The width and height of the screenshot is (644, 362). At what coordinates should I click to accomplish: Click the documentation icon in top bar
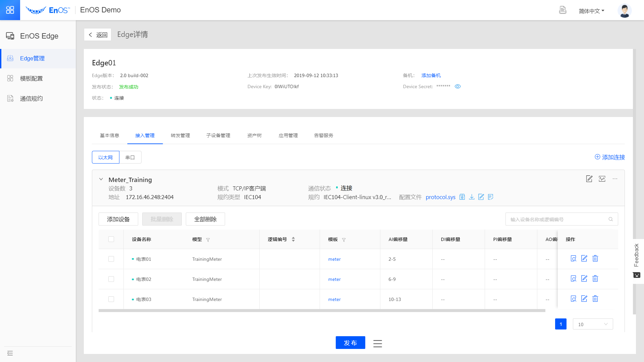[x=562, y=10]
